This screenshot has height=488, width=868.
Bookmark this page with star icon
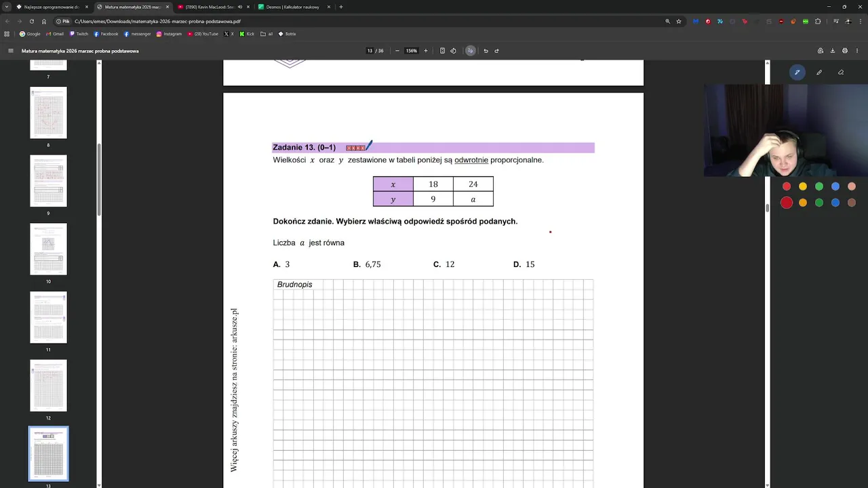(679, 21)
